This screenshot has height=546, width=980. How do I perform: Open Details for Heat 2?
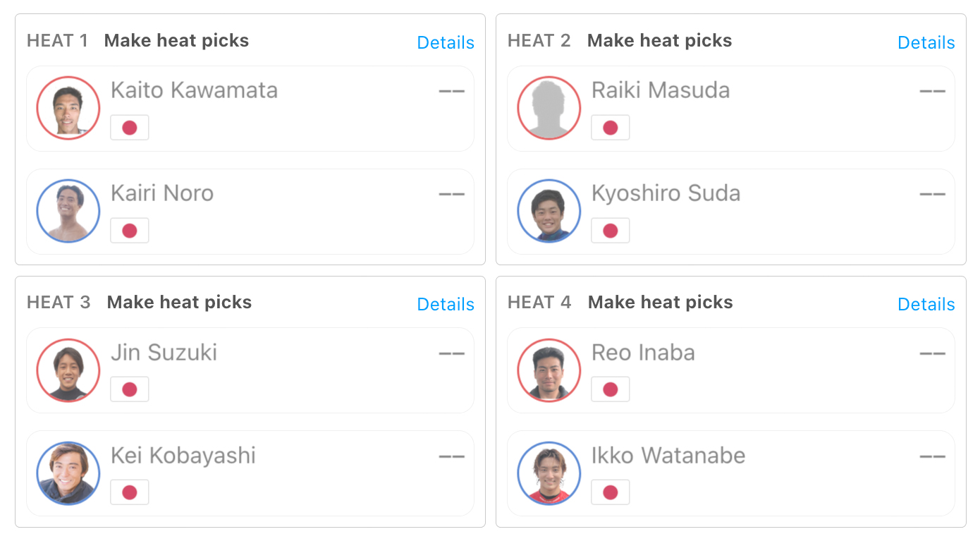click(x=926, y=43)
